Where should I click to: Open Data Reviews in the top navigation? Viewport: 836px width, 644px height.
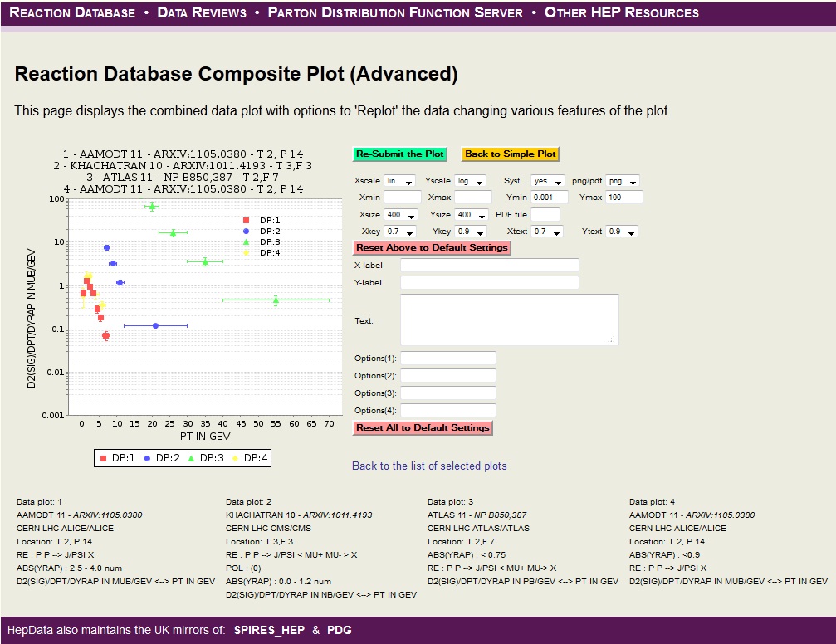pos(202,12)
